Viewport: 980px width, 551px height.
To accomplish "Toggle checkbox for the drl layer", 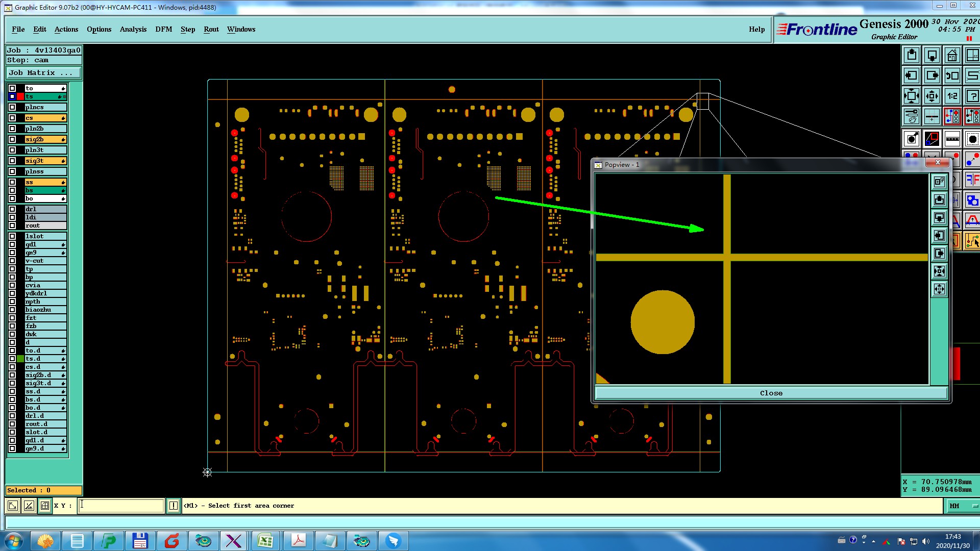I will click(12, 209).
